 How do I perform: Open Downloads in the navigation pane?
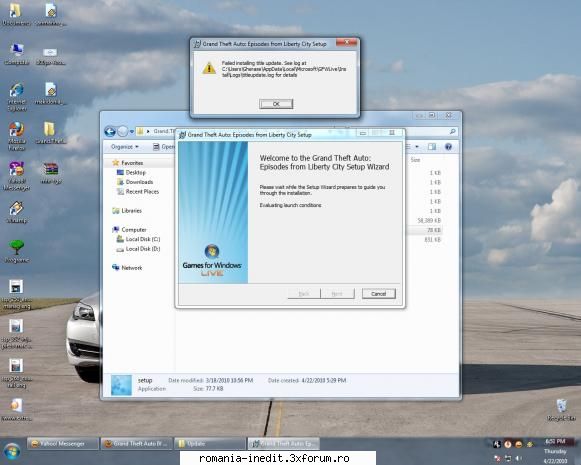(135, 182)
